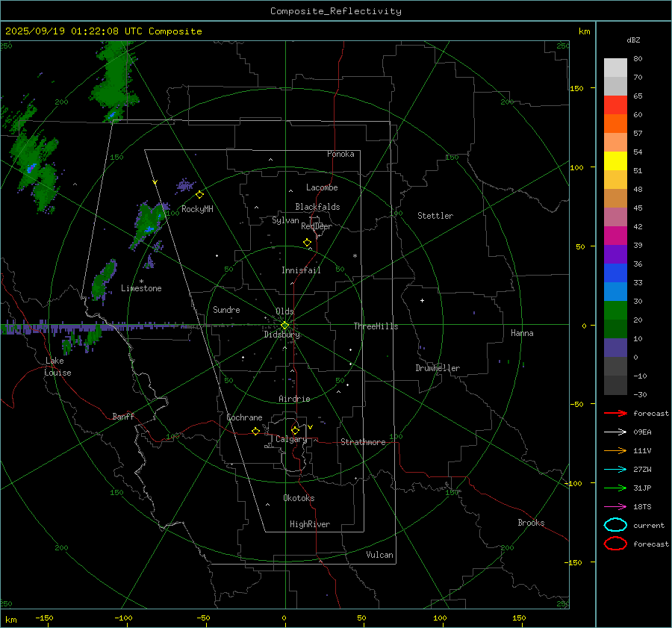Image resolution: width=672 pixels, height=628 pixels.
Task: Click the green 31JP arrow icon
Action: [615, 488]
